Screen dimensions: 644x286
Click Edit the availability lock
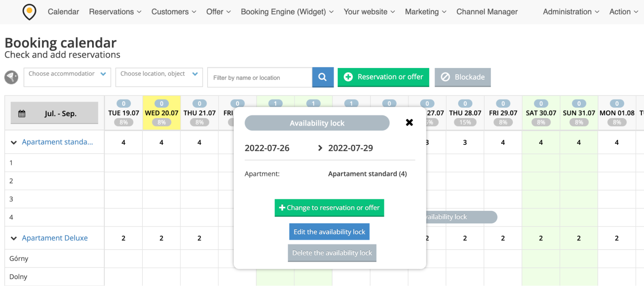coord(329,232)
